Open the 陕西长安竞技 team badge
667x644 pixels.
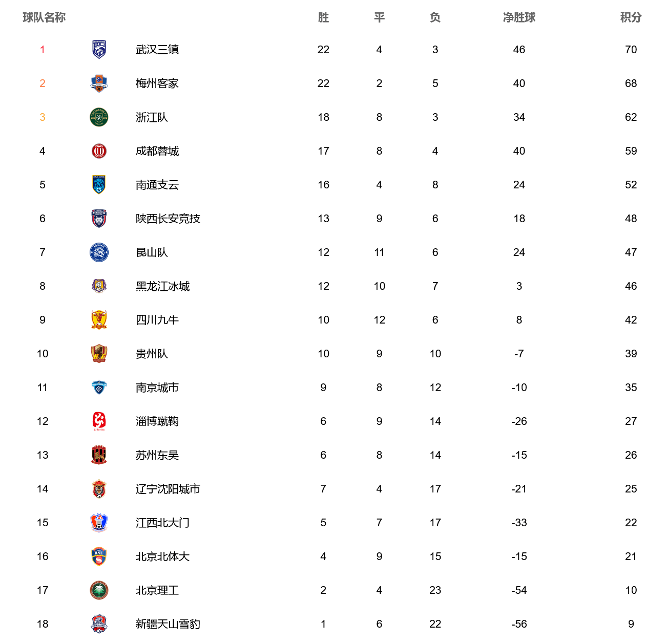click(99, 219)
